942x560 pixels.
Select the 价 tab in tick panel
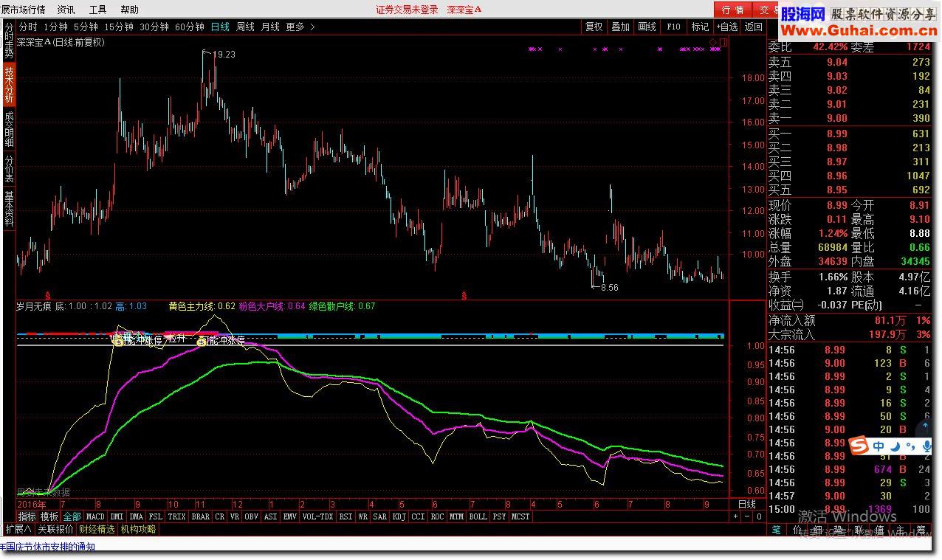(x=797, y=529)
